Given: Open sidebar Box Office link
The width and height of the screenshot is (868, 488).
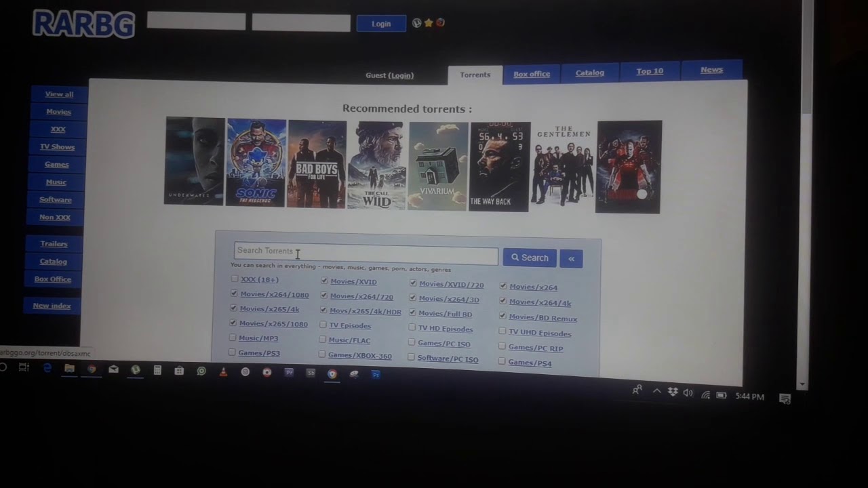Looking at the screenshot, I should 53,279.
